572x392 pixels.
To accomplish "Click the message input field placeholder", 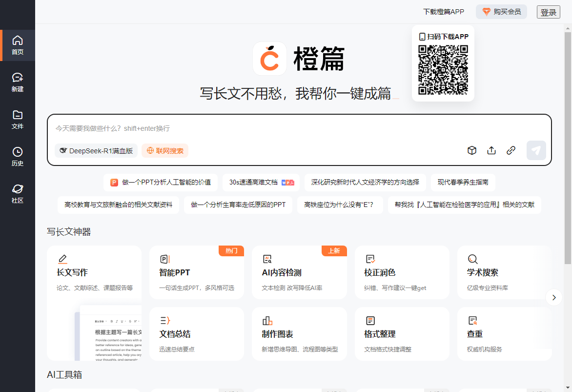I will [x=113, y=128].
